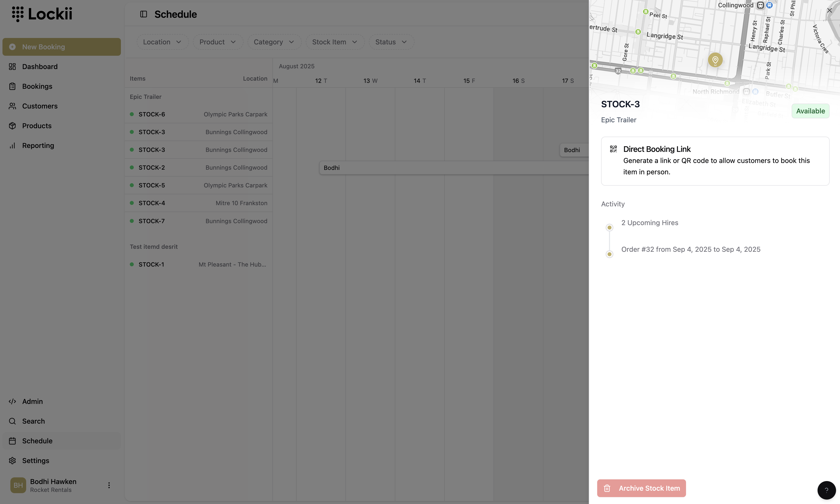Navigate to Settings page
The width and height of the screenshot is (840, 504).
pos(36,461)
